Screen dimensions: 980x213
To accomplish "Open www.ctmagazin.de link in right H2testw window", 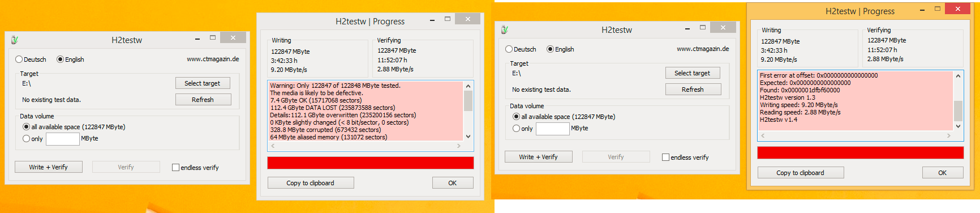I will (703, 49).
